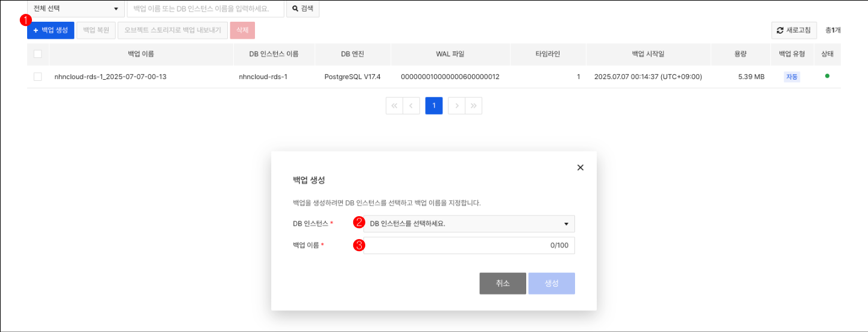Go to last page pagination icon

[473, 106]
